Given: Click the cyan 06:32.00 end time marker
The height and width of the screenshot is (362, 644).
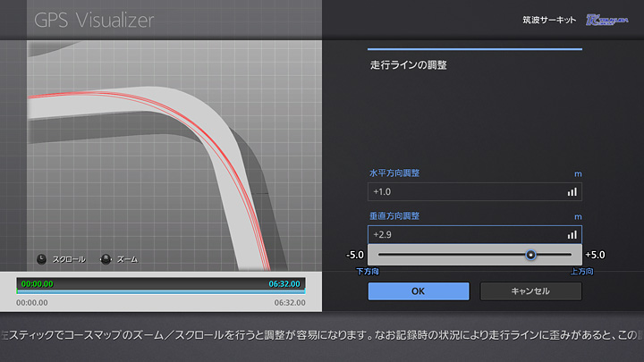Looking at the screenshot, I should 286,283.
